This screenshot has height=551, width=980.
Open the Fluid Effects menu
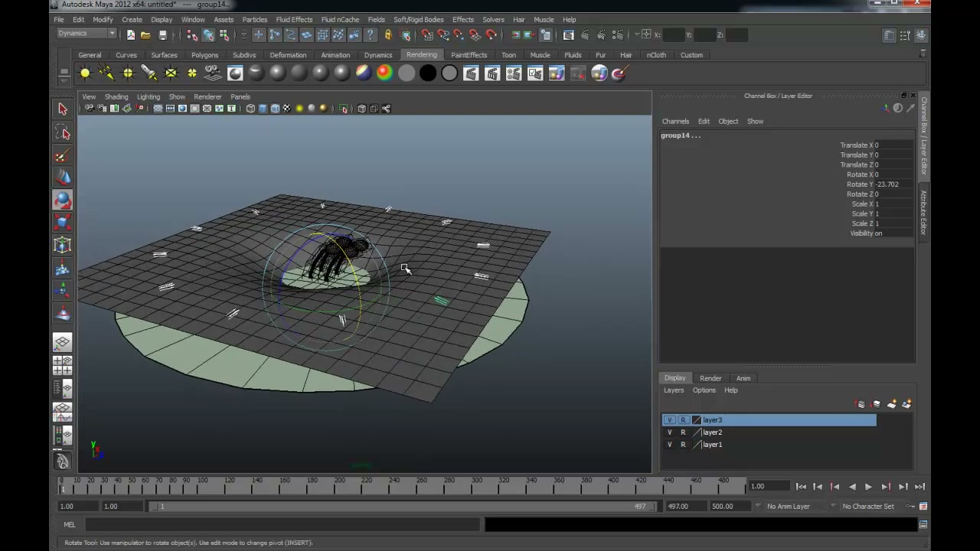click(x=294, y=20)
